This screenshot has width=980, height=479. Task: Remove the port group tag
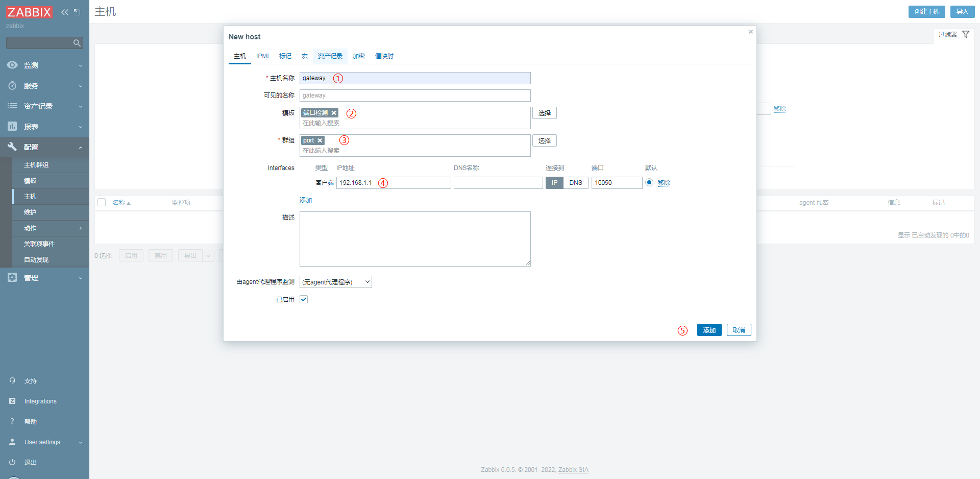tap(320, 140)
